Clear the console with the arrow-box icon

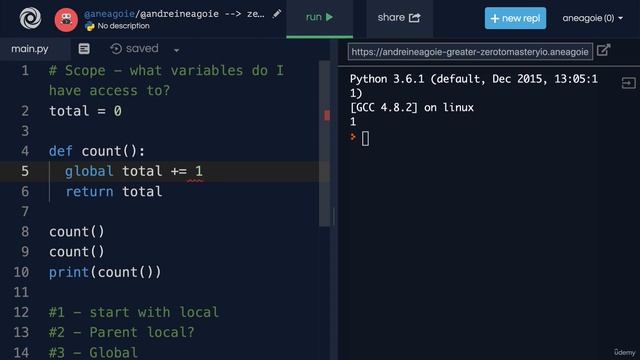coord(628,83)
